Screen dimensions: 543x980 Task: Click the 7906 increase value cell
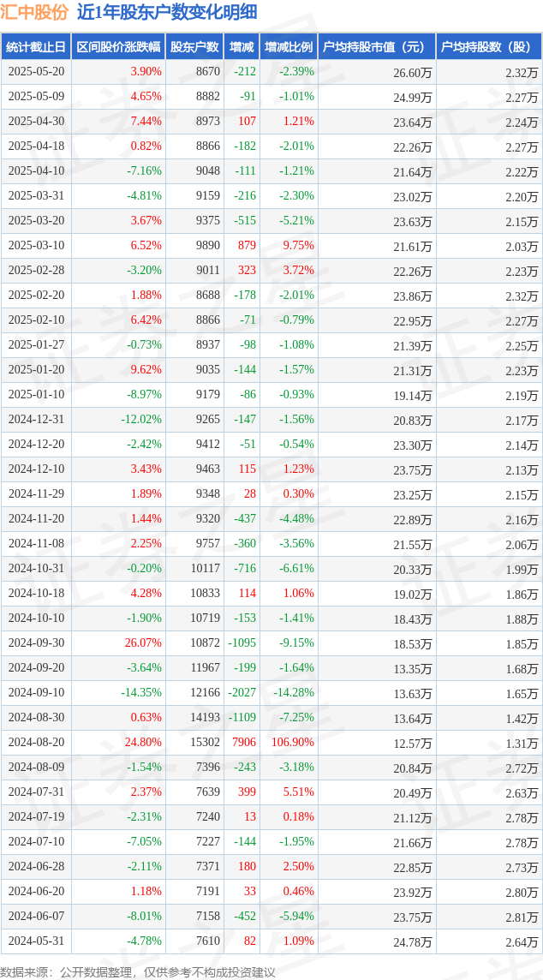point(244,742)
